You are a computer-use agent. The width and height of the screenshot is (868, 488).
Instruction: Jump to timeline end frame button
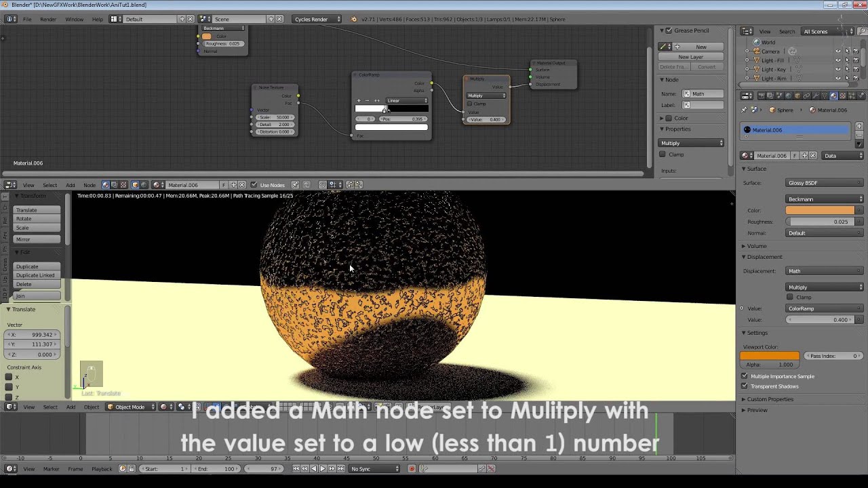click(x=340, y=468)
